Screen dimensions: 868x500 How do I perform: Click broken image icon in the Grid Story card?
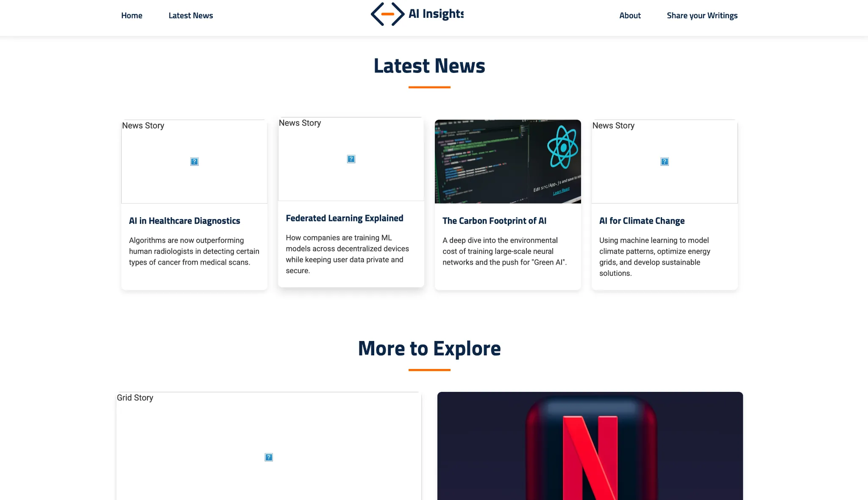pyautogui.click(x=269, y=457)
